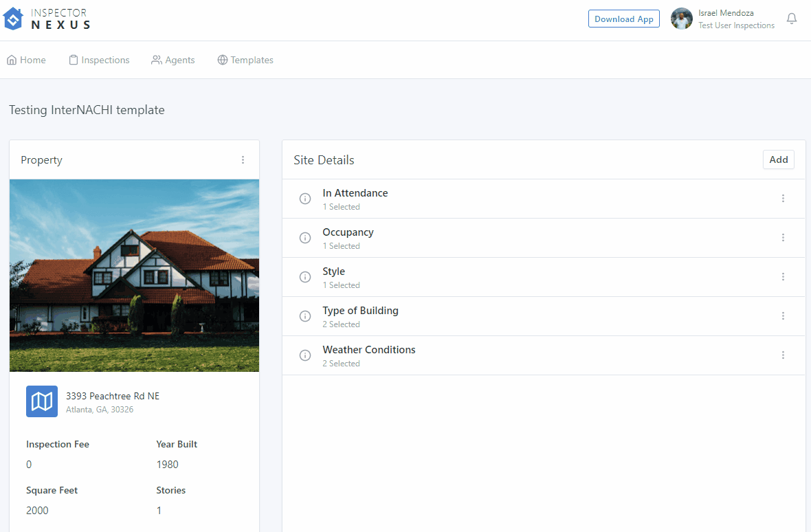The image size is (811, 532).
Task: Open the notifications bell
Action: click(x=791, y=19)
